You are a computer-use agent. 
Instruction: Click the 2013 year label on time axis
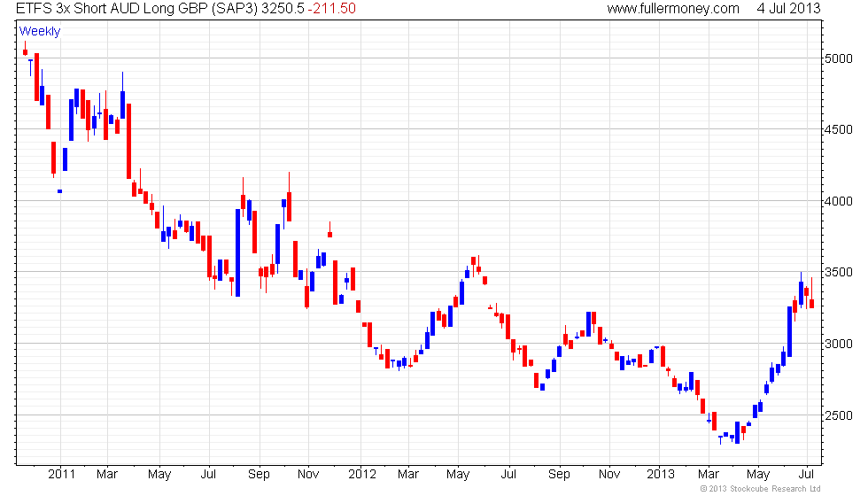coord(661,475)
